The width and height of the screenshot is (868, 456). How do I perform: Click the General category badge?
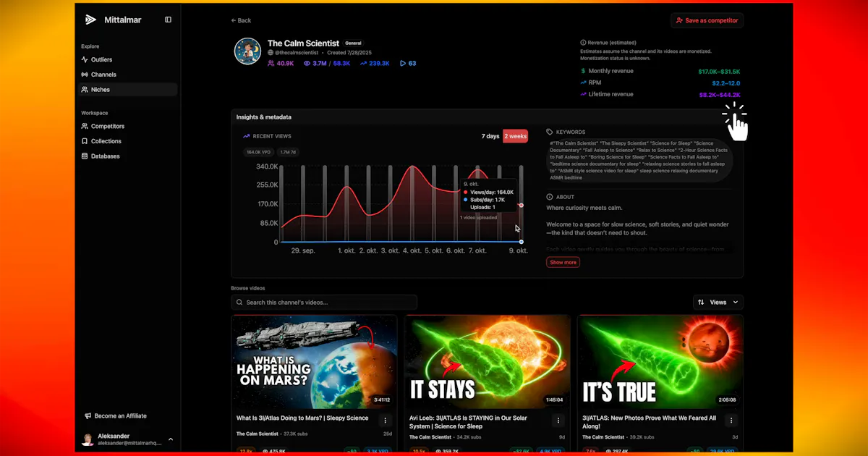pos(354,43)
